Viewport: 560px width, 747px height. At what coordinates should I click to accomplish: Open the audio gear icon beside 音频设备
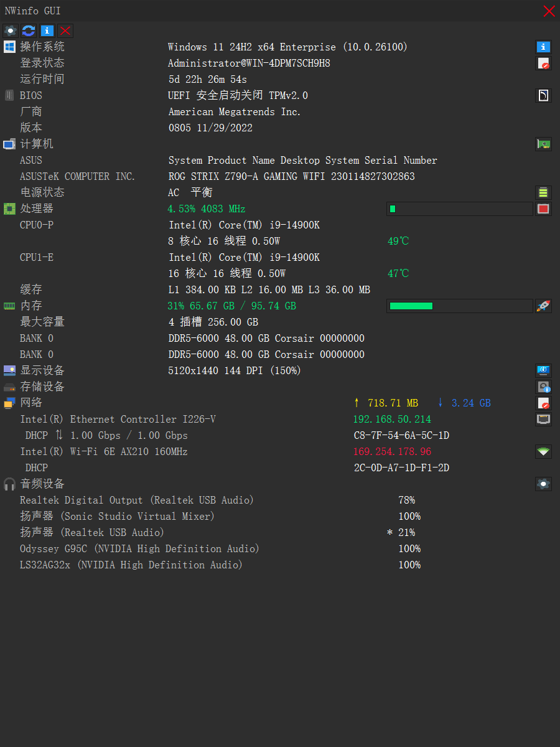(543, 484)
